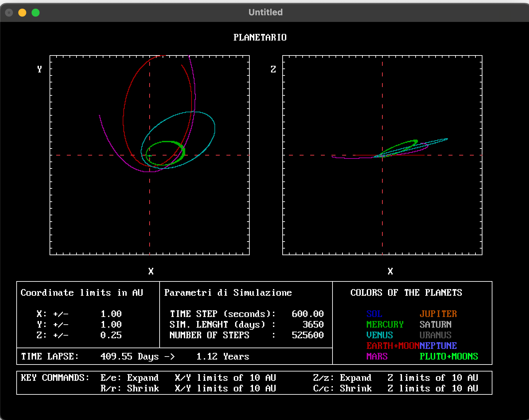Click the NUMBER OF STEPS value 525600
The height and width of the screenshot is (420, 529).
(x=308, y=335)
